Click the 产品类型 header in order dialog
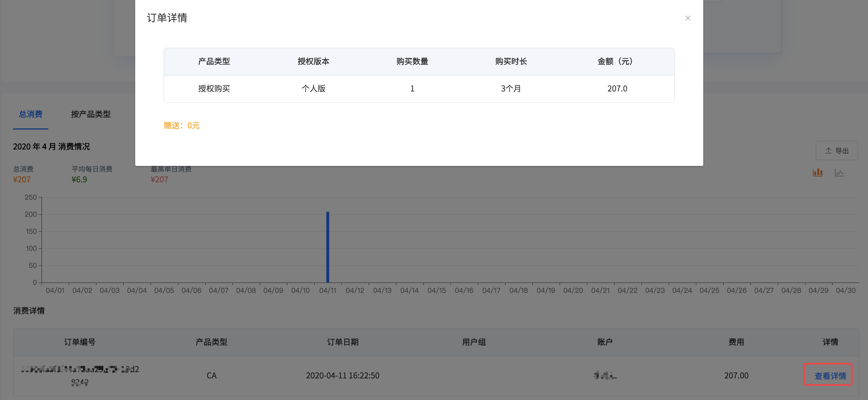The width and height of the screenshot is (868, 400). tap(214, 61)
